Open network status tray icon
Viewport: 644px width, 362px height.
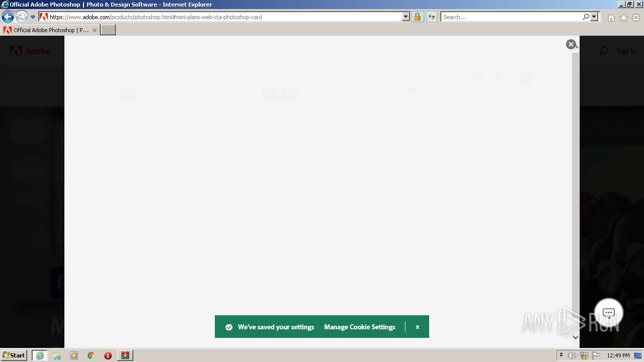584,355
